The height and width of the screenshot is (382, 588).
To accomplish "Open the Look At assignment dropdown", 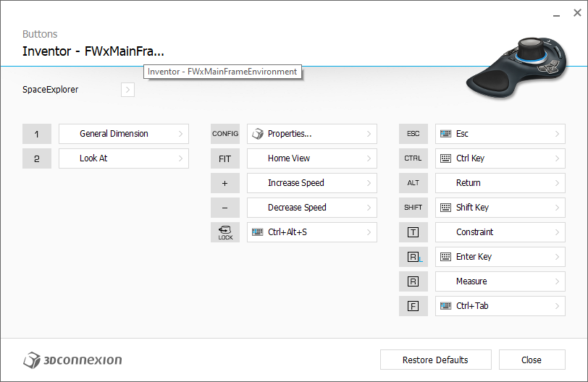I will 124,158.
